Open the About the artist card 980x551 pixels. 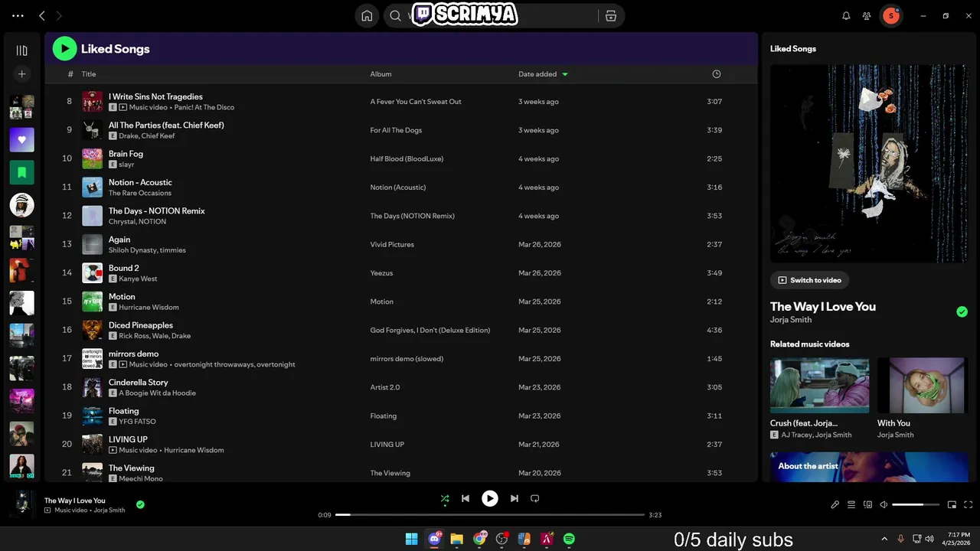(869, 467)
